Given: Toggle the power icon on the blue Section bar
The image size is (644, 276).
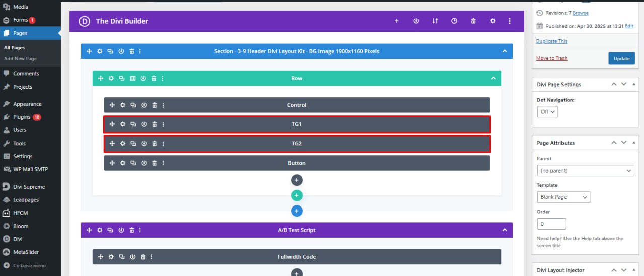Looking at the screenshot, I should [x=121, y=51].
